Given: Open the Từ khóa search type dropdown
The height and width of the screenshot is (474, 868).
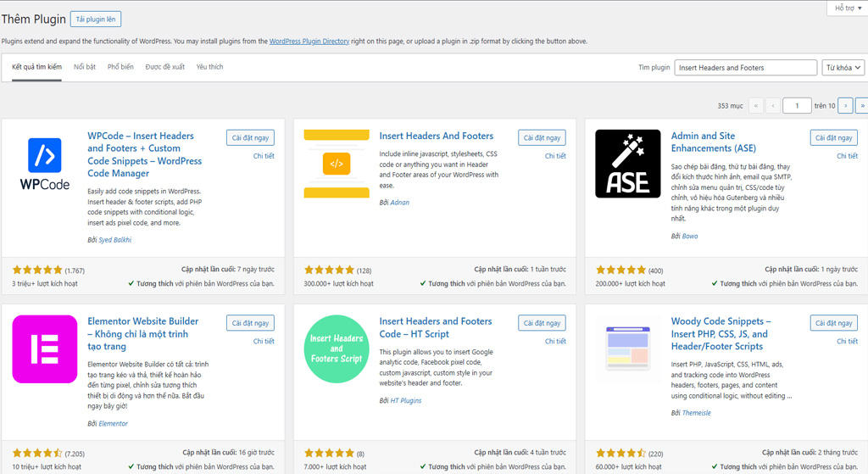Looking at the screenshot, I should [x=843, y=68].
